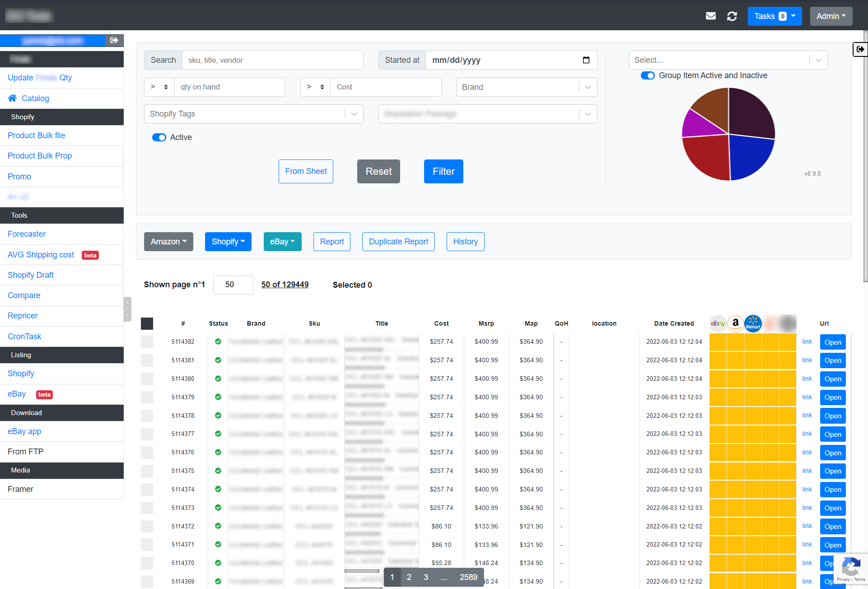Screen dimensions: 868x589
Task: Open Product Bulk file in sidebar
Action: coord(36,136)
